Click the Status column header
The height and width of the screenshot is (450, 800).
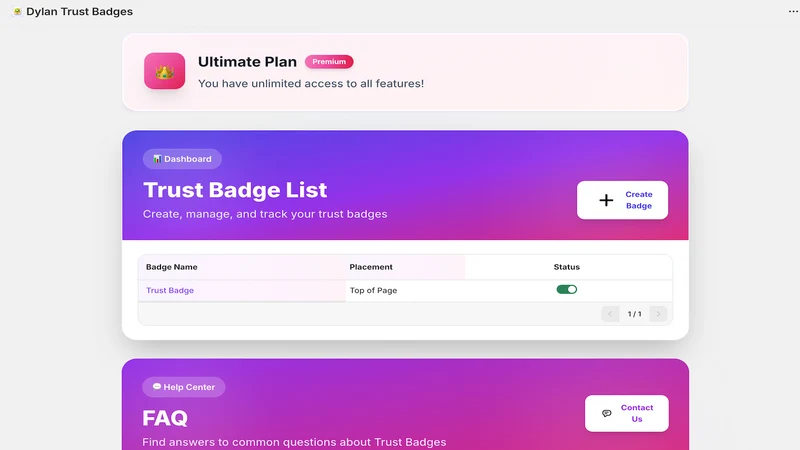pyautogui.click(x=566, y=267)
